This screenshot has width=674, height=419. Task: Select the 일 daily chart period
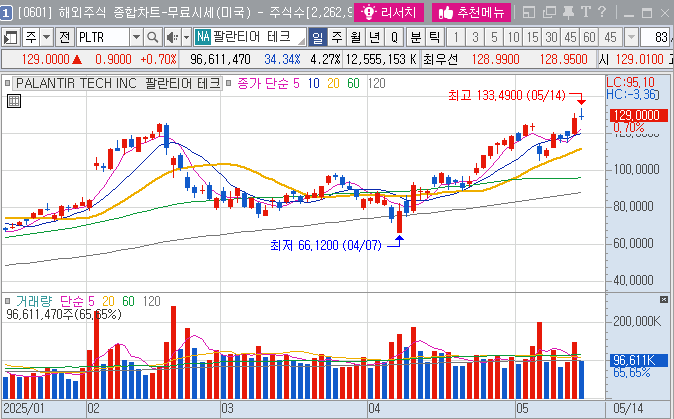click(x=318, y=38)
